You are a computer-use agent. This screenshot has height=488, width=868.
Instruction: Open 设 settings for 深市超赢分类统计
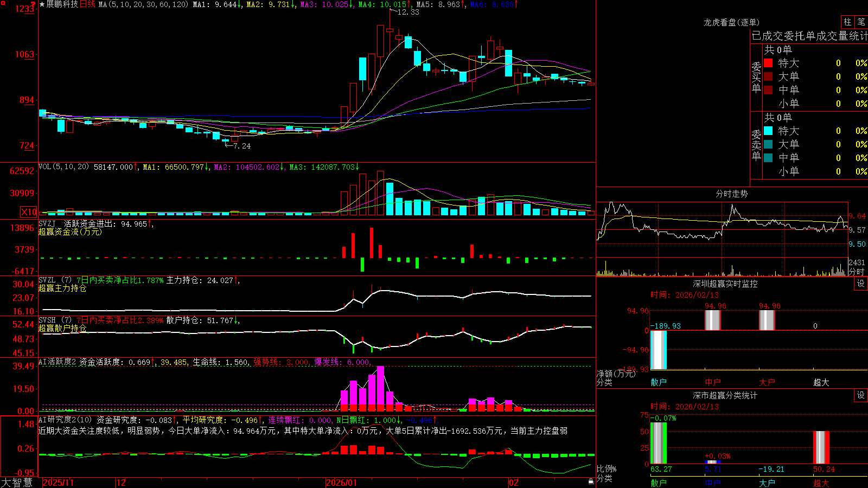coord(861,395)
